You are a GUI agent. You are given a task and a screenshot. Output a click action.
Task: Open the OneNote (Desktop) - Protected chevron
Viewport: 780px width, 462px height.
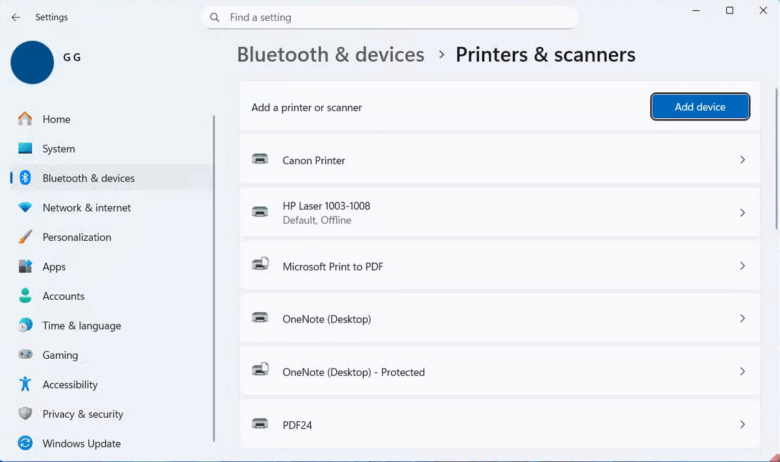click(742, 371)
